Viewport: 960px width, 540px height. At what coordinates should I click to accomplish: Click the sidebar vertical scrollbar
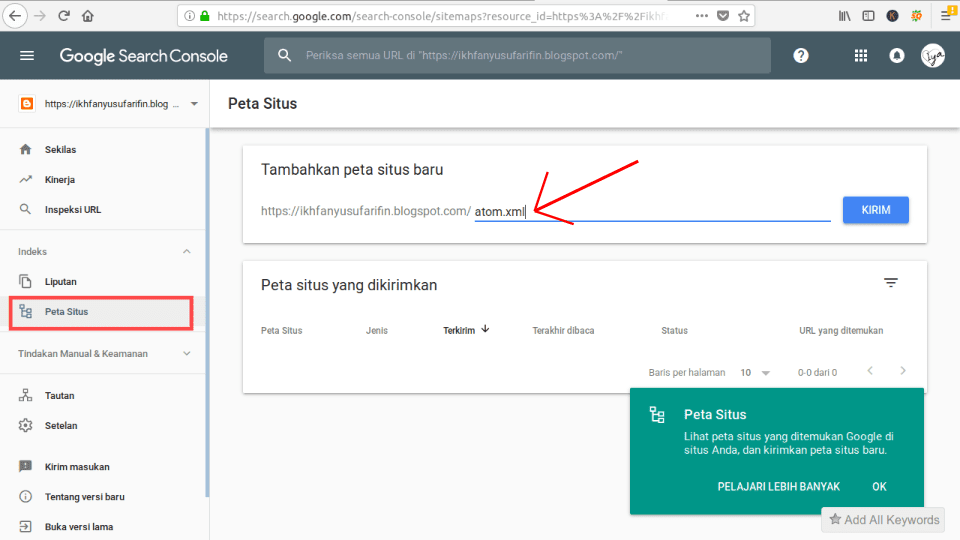tap(207, 312)
